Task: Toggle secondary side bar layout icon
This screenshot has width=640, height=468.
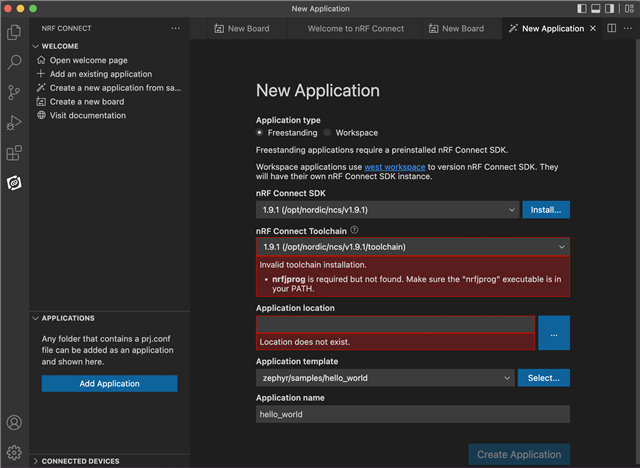Action: [609, 9]
